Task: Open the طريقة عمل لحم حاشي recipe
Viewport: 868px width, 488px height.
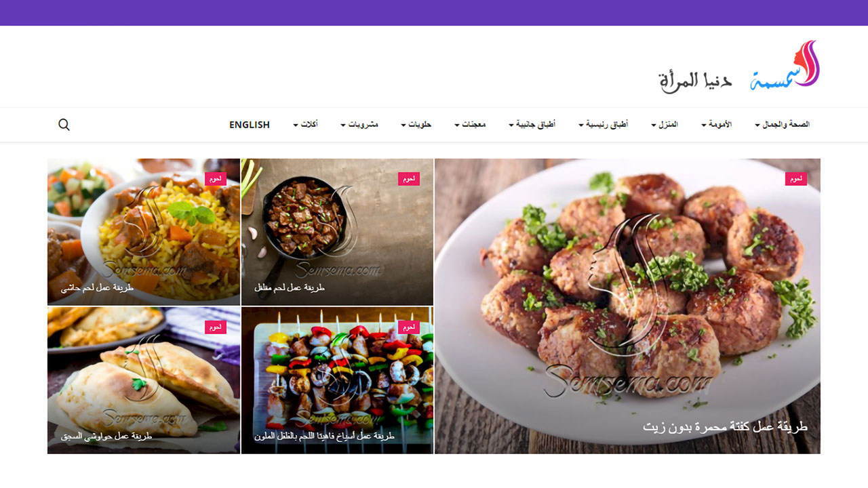Action: [97, 287]
